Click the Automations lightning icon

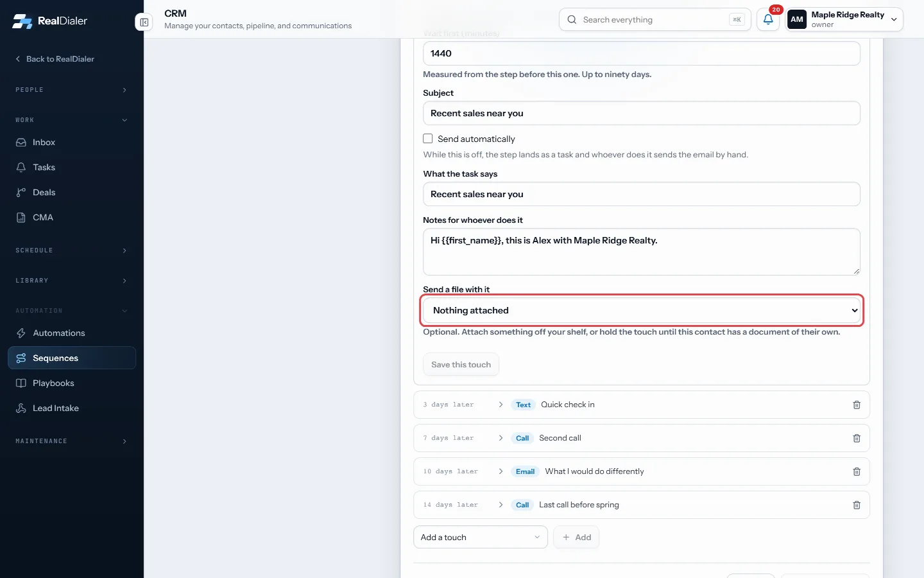[21, 333]
